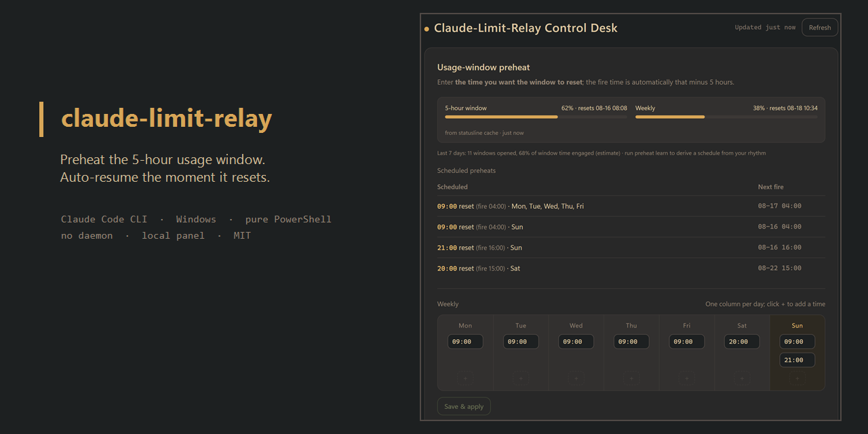868x434 pixels.
Task: Click the Thu day header
Action: pyautogui.click(x=631, y=325)
